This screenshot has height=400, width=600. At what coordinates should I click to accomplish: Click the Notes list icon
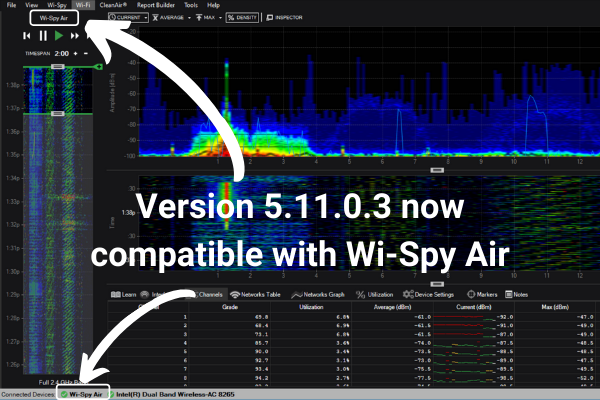(x=509, y=294)
